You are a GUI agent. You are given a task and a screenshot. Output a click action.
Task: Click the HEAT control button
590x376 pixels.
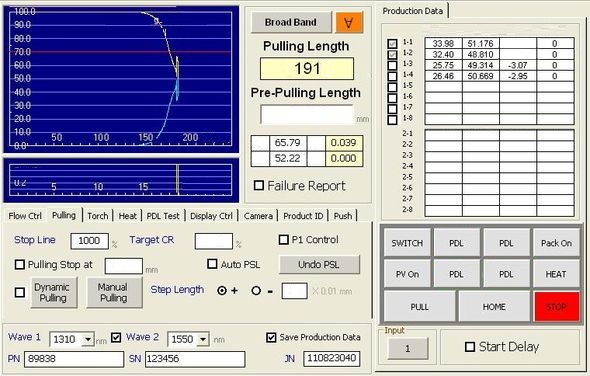click(x=556, y=274)
